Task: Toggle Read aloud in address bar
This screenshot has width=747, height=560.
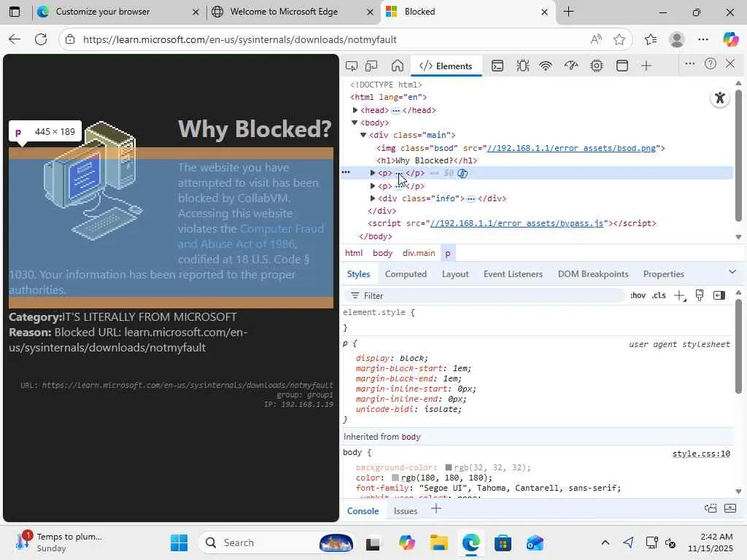Action: (595, 39)
